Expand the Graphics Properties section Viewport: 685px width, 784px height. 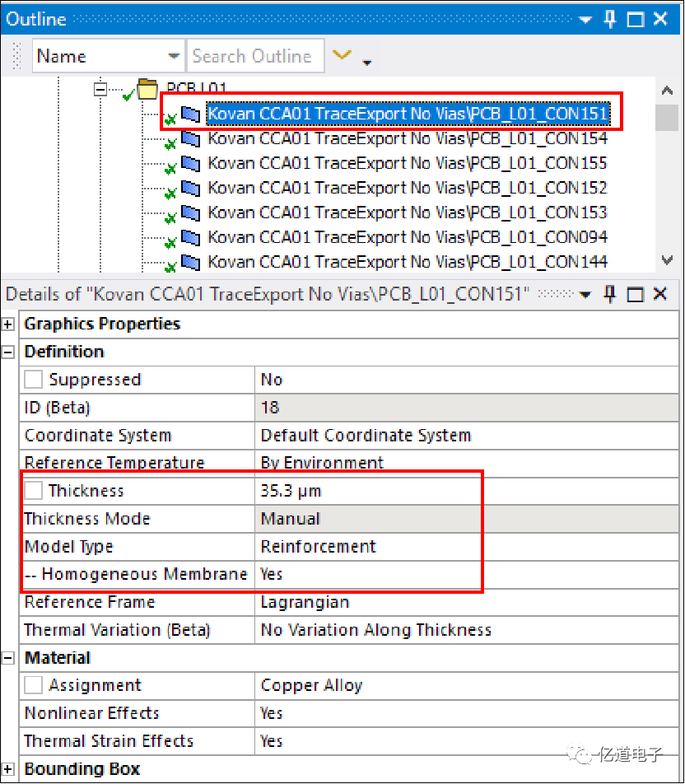point(9,324)
